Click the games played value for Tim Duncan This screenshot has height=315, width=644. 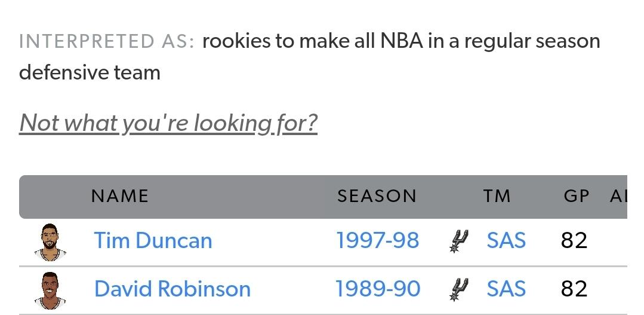[574, 241]
